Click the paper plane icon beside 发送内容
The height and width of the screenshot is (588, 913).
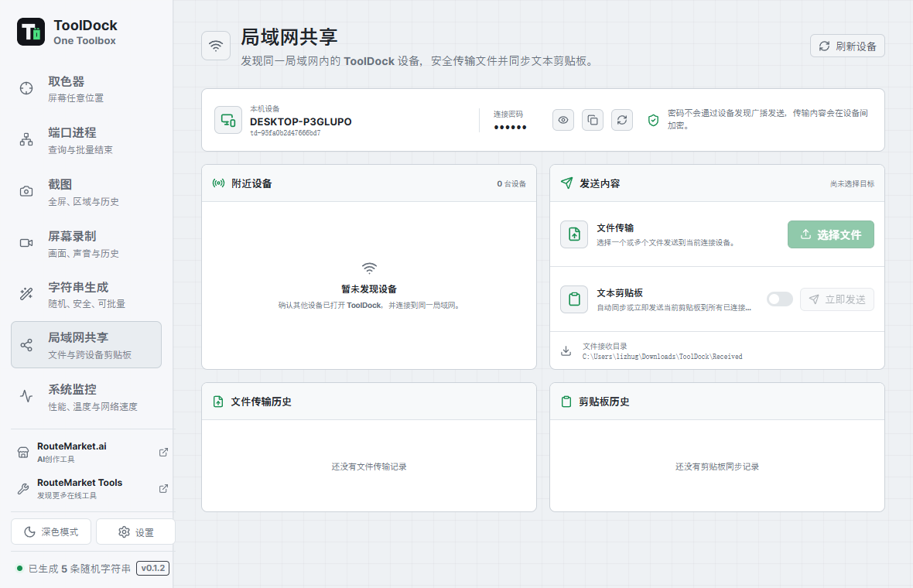(x=566, y=183)
